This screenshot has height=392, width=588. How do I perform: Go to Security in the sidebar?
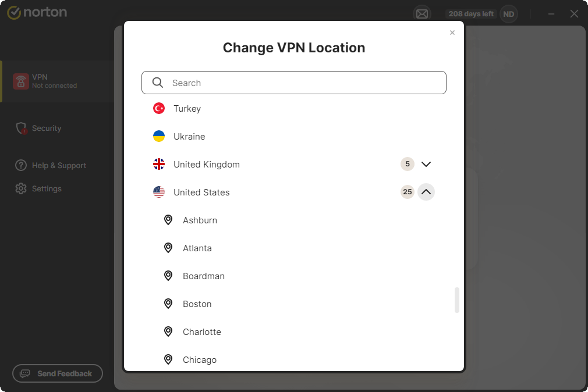47,129
